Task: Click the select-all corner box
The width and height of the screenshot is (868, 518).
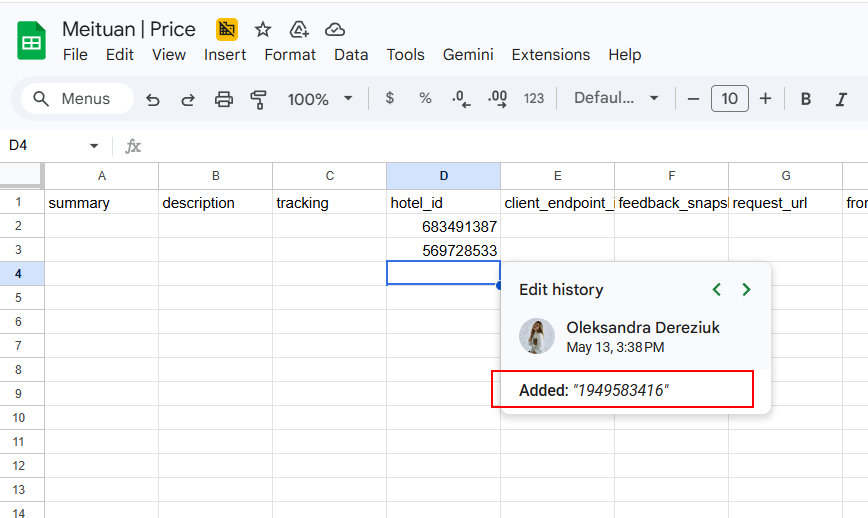Action: [21, 175]
